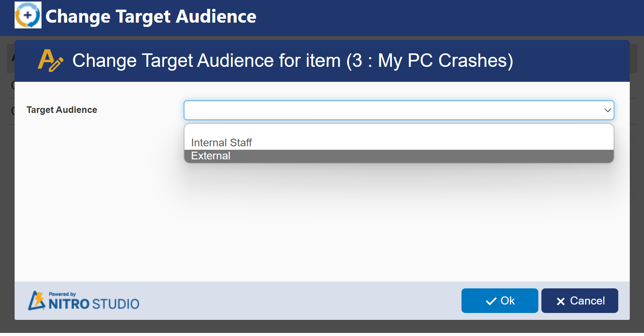Screen dimensions: 644x336
Task: Click the checkmark icon on Ok button
Action: click(491, 301)
